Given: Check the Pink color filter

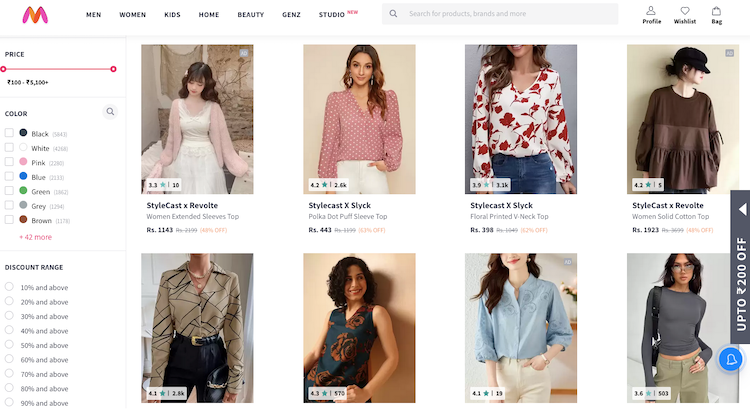Looking at the screenshot, I should (x=9, y=162).
